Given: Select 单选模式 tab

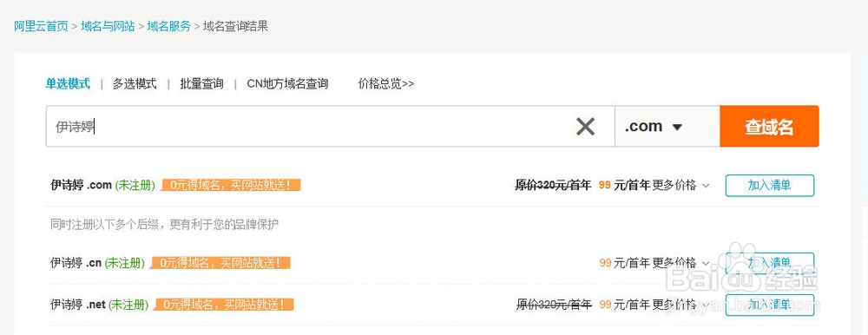Looking at the screenshot, I should pyautogui.click(x=68, y=83).
